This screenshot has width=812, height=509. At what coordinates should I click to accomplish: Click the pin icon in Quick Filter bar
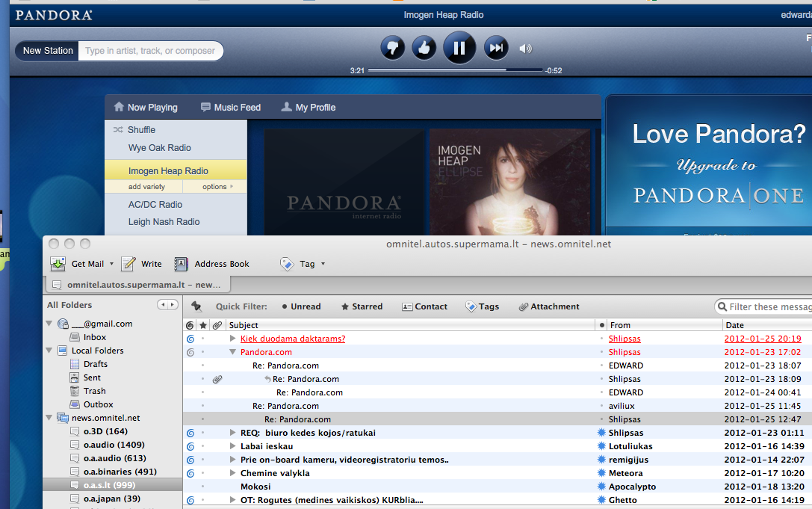pyautogui.click(x=197, y=306)
